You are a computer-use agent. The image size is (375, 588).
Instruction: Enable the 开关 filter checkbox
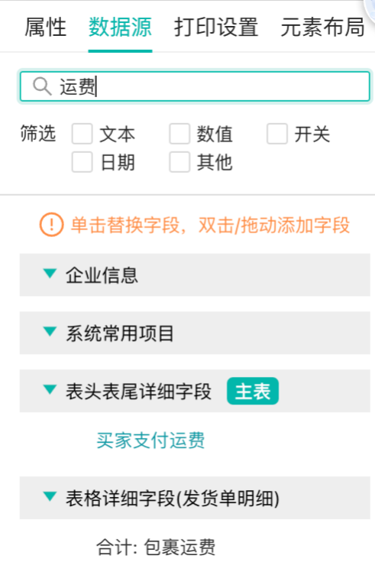[x=277, y=134]
